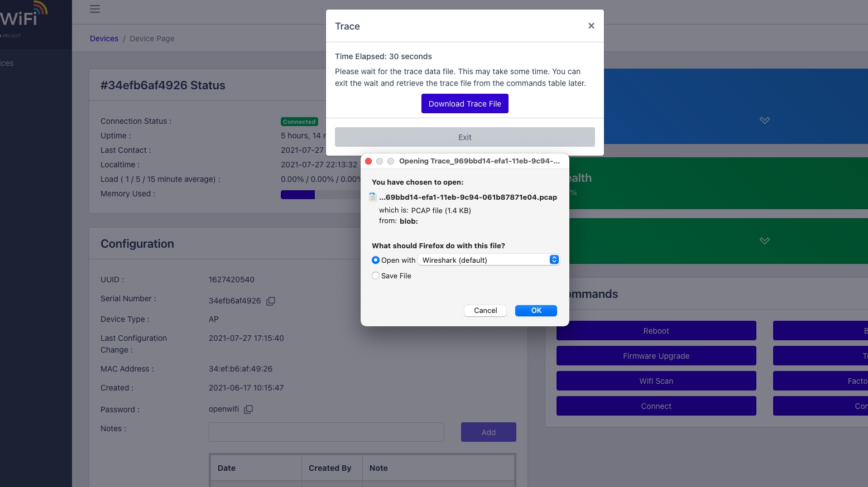Expand the blue card chevron

(x=764, y=120)
